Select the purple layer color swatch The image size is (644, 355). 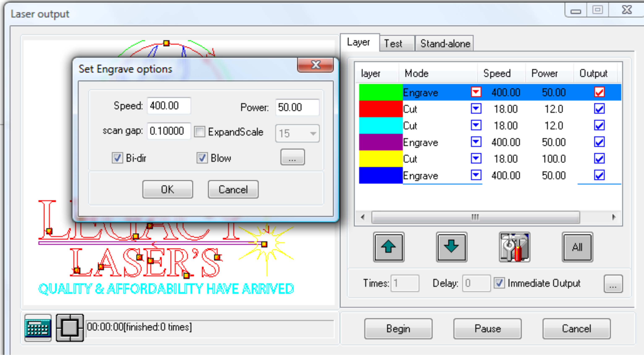click(x=381, y=142)
